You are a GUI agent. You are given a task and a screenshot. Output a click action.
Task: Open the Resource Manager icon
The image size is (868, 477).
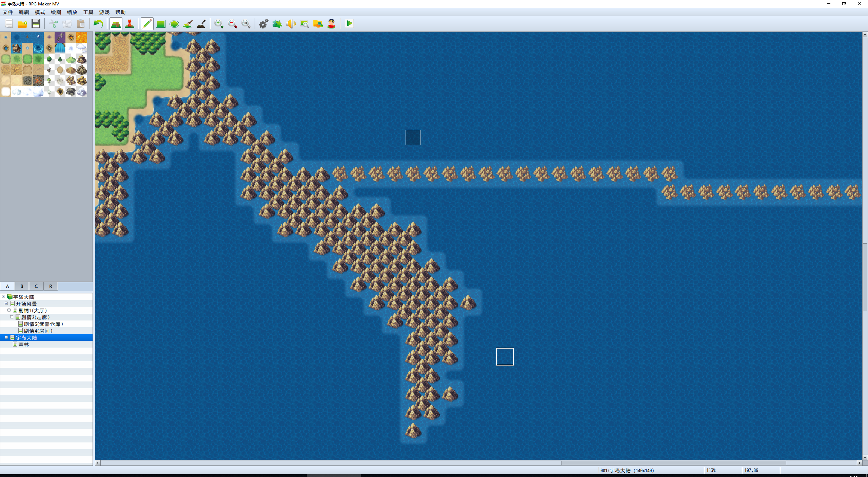tap(318, 24)
